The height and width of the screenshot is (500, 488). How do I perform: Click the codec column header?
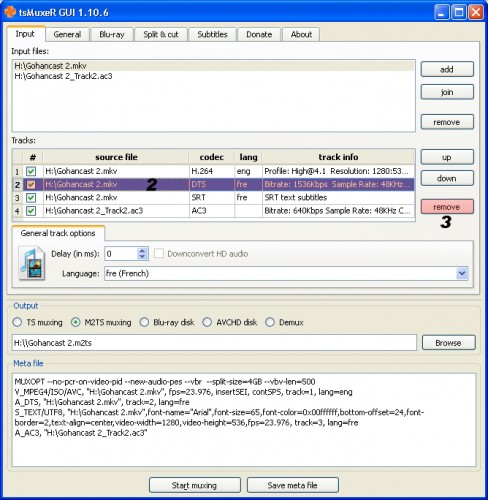tap(212, 157)
